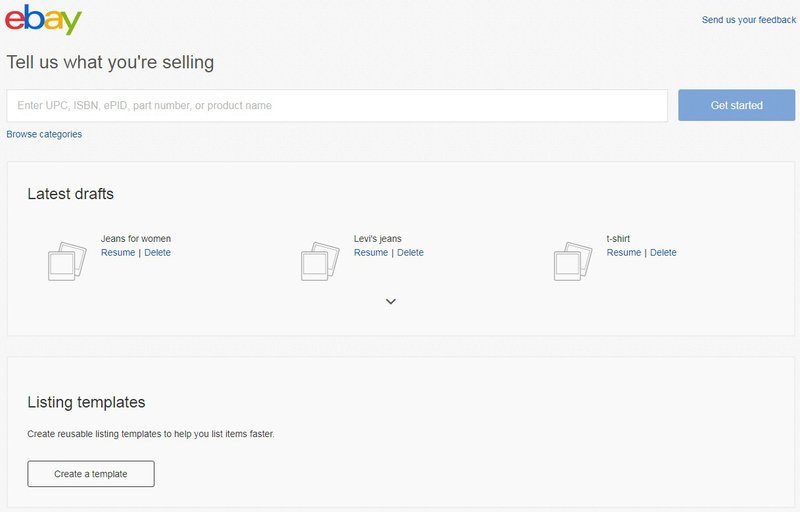Resume the Levi's jeans draft
Image resolution: width=800 pixels, height=512 pixels.
click(371, 252)
